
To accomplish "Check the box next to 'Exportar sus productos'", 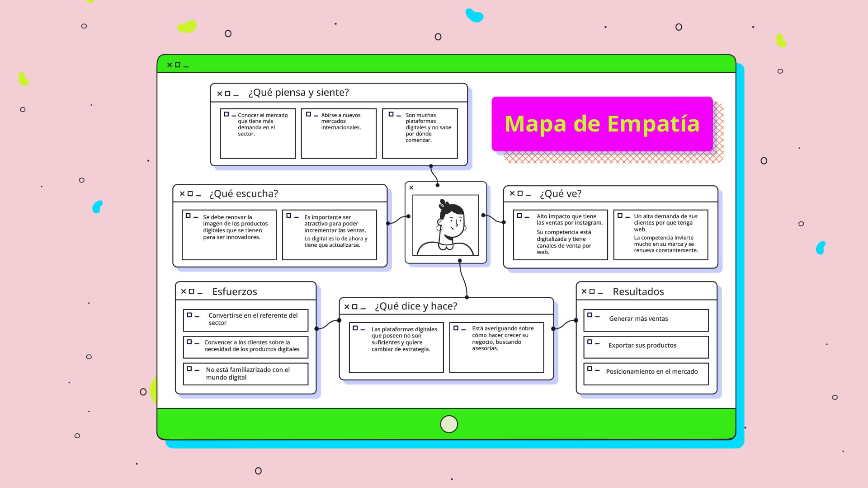I will pyautogui.click(x=590, y=342).
